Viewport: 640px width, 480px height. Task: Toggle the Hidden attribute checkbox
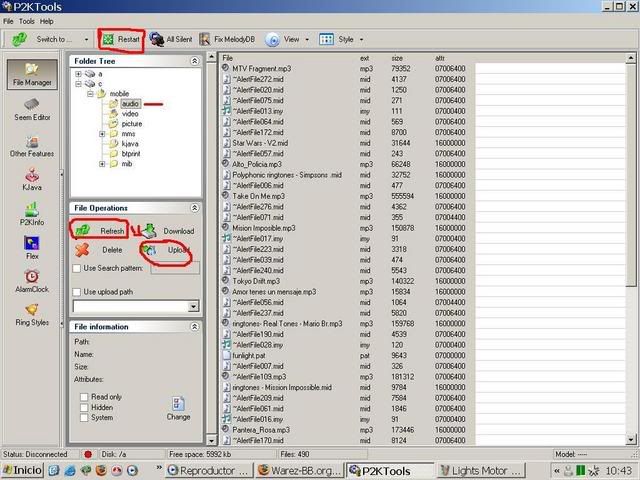click(84, 407)
